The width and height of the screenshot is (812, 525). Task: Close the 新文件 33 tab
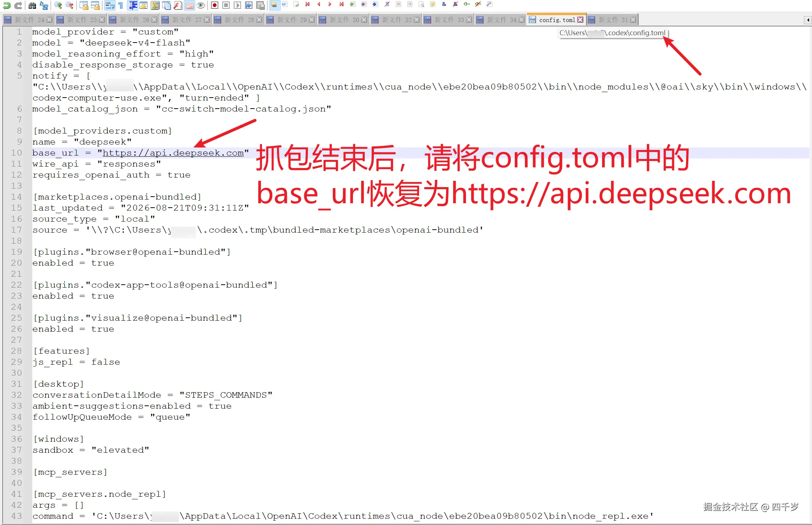coord(469,20)
